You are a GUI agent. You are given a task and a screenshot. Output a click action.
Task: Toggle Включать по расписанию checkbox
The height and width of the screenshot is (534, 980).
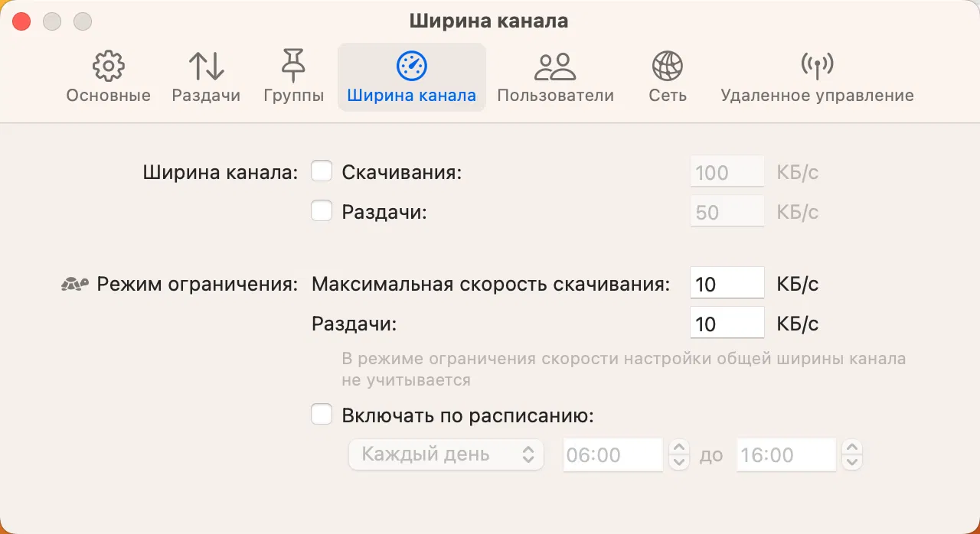[x=322, y=415]
